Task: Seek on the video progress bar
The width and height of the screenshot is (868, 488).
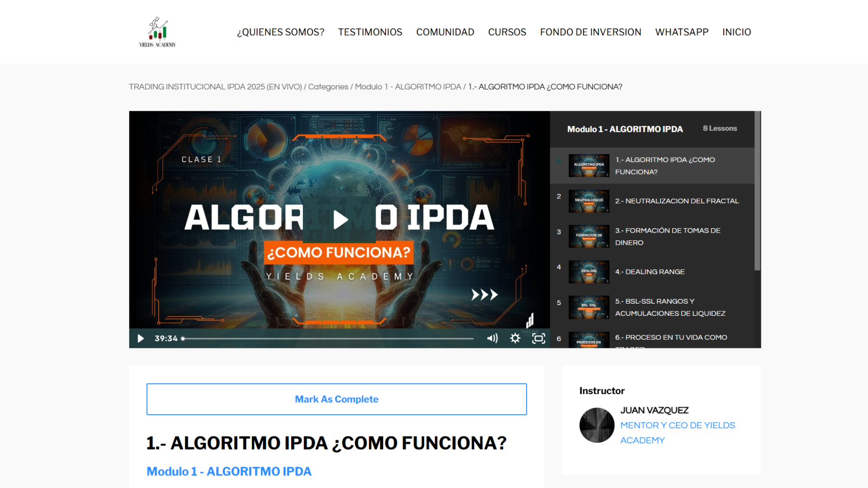Action: [x=328, y=338]
